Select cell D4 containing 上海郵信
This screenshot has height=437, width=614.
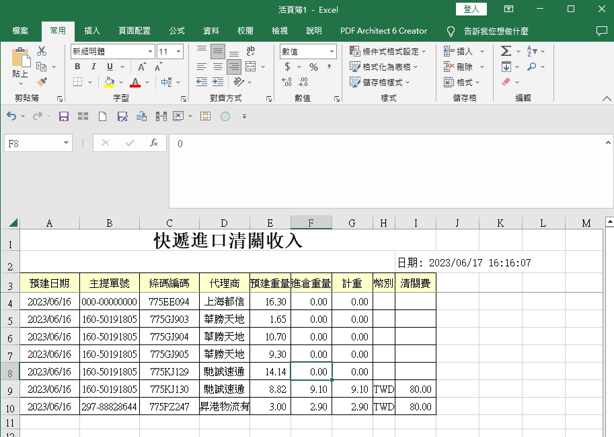222,301
